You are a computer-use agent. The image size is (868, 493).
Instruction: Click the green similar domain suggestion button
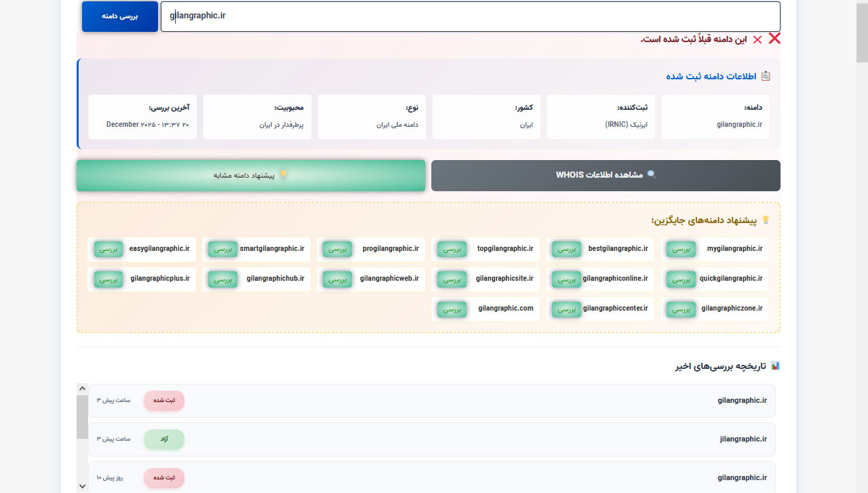point(251,176)
